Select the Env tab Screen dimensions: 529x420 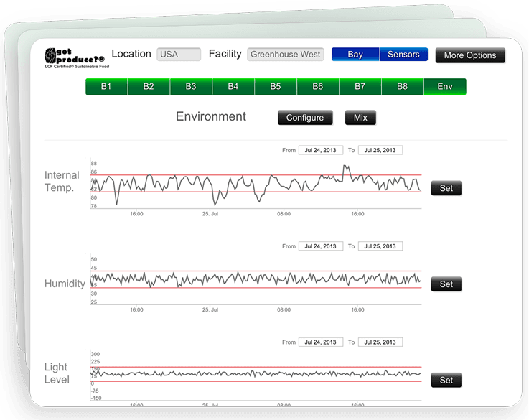(x=445, y=87)
